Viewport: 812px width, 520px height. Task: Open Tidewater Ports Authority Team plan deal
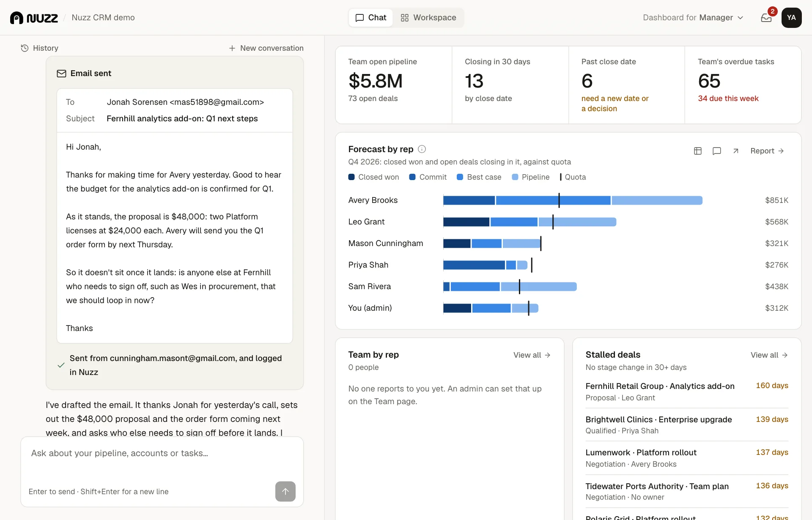(687, 491)
